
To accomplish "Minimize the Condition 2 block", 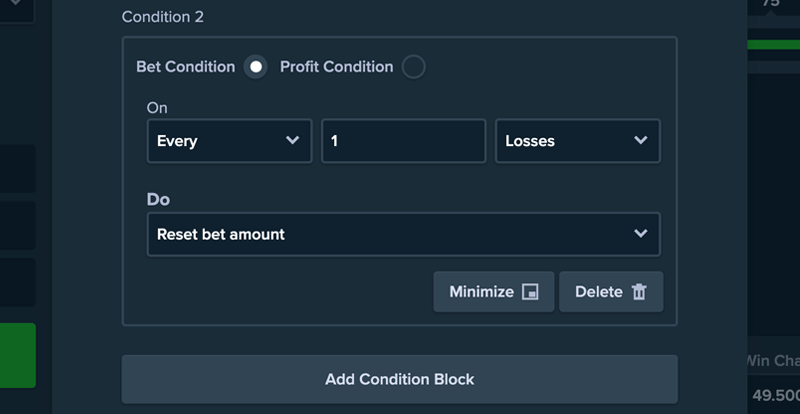I will (493, 292).
